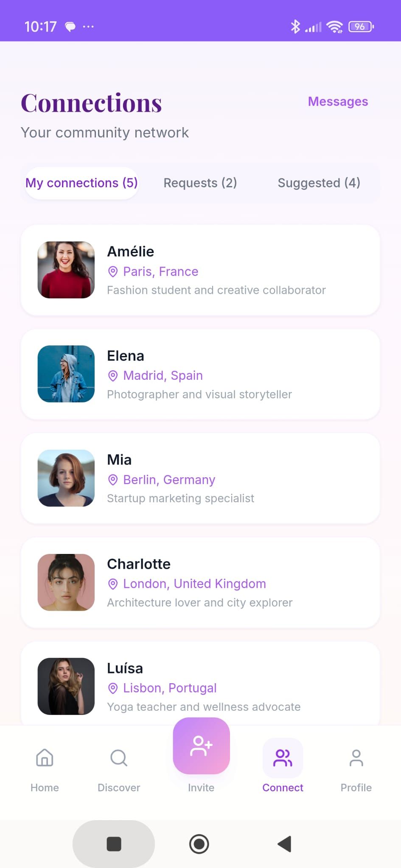The image size is (401, 868).
Task: Open the Messages link
Action: tap(338, 102)
